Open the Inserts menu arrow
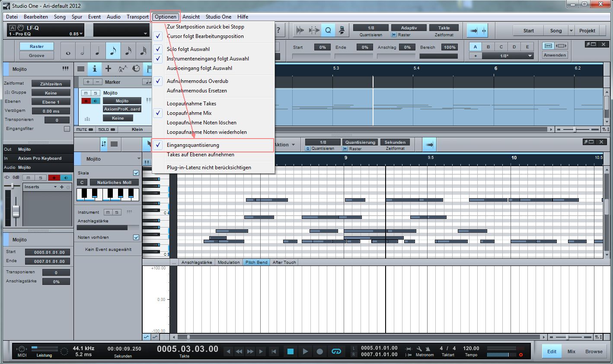 click(55, 187)
